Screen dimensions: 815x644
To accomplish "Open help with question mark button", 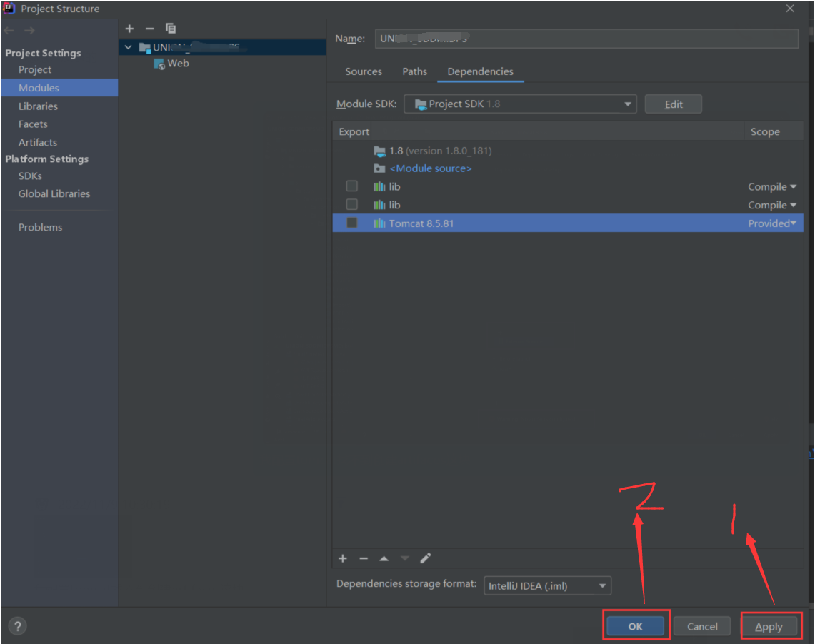I will click(x=18, y=626).
